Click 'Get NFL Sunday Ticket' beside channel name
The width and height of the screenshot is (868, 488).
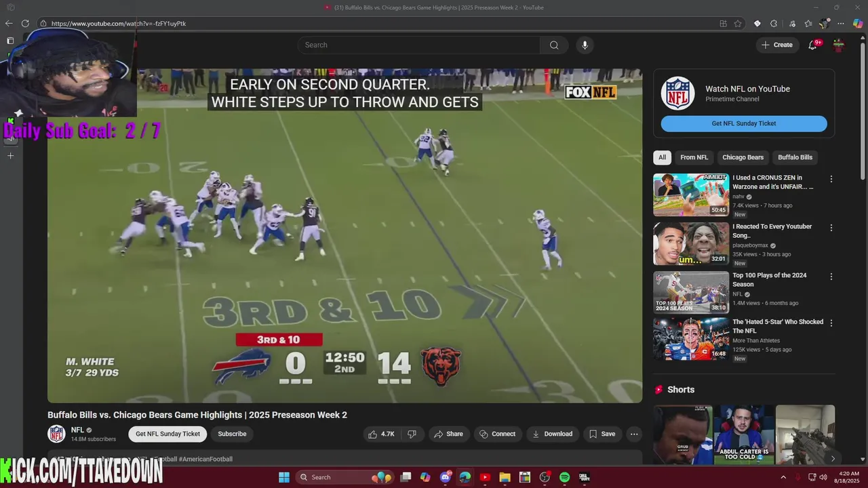tap(167, 434)
